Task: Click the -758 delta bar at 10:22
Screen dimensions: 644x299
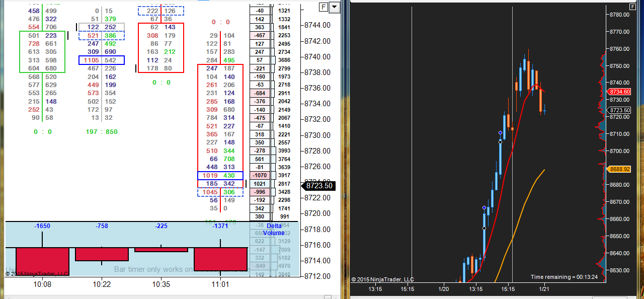Action: click(102, 254)
